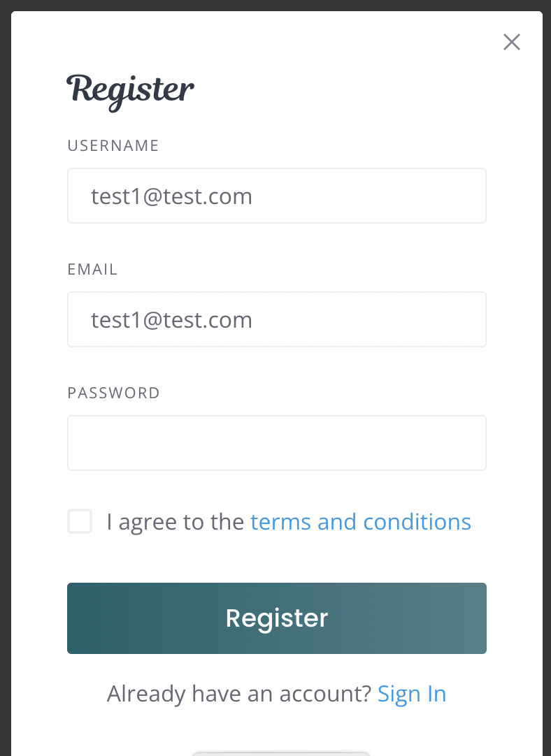Close the Register dialog with the X icon

tap(511, 42)
